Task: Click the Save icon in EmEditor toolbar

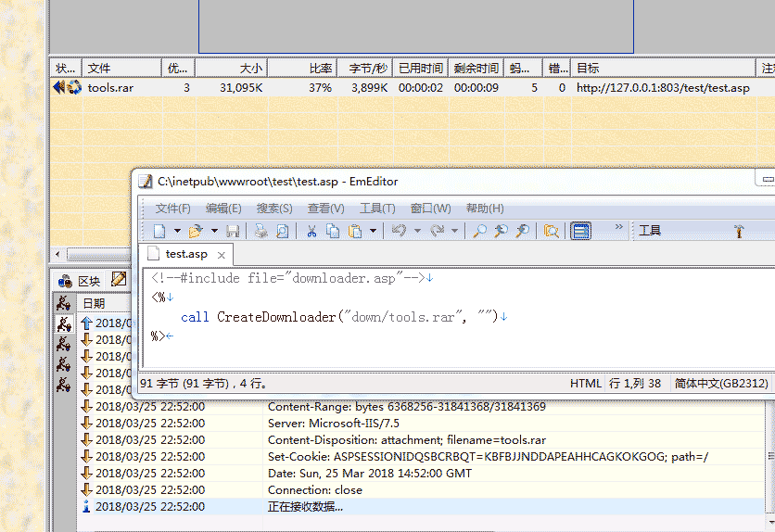Action: (234, 232)
